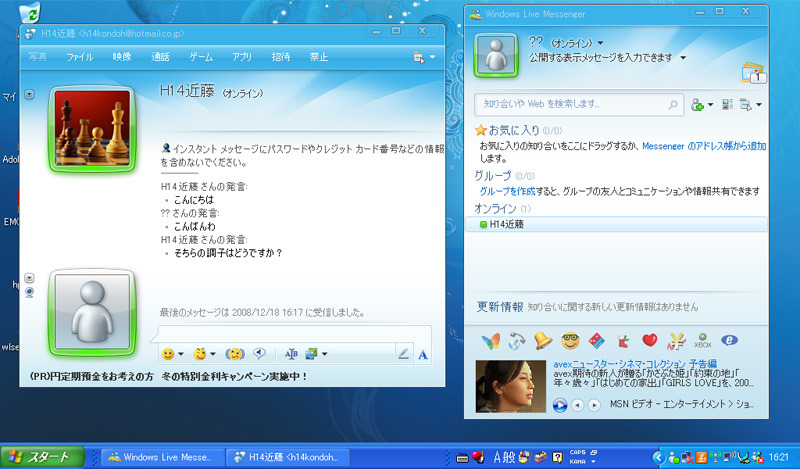Click the phone and globe tab icon

[x=517, y=341]
